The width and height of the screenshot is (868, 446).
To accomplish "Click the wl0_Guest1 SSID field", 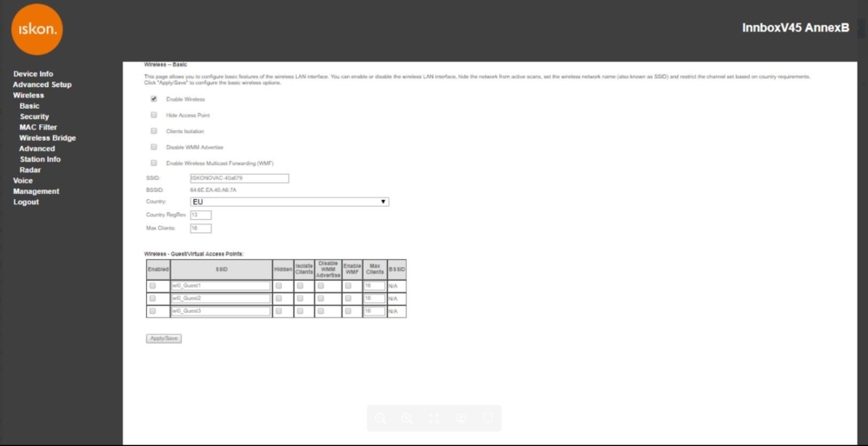I will (x=221, y=285).
